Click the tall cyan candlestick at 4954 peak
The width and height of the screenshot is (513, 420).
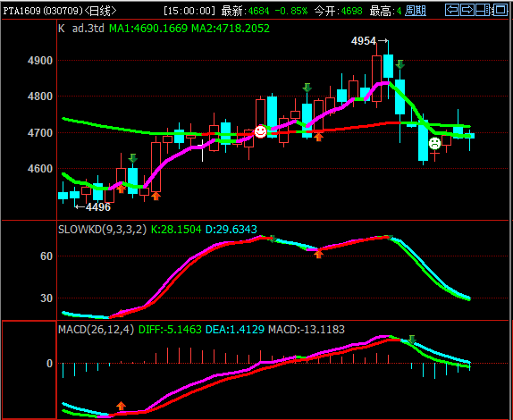tap(389, 66)
